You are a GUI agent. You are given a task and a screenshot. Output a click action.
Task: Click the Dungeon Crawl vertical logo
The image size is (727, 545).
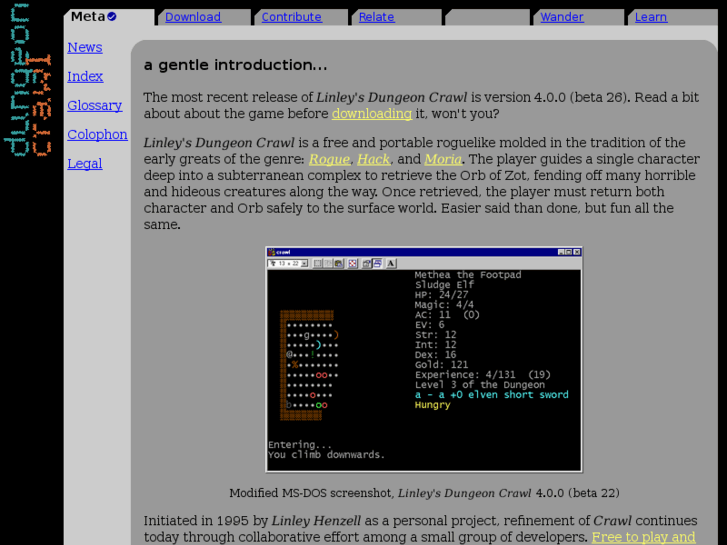click(x=27, y=80)
